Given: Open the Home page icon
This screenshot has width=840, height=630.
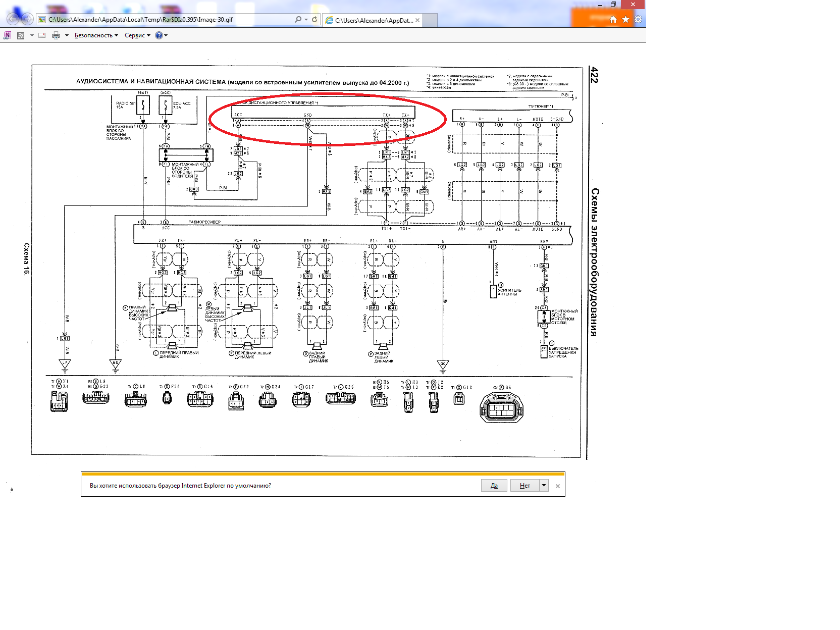Looking at the screenshot, I should (613, 20).
